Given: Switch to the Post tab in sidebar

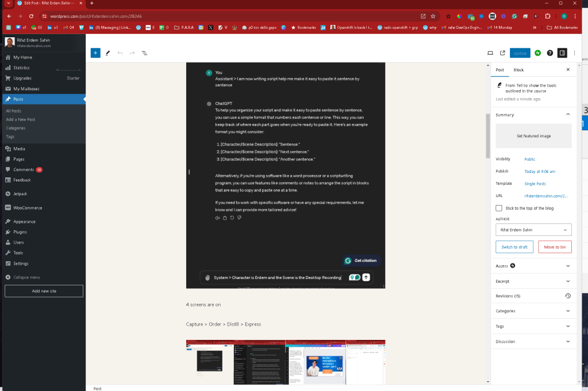Looking at the screenshot, I should (500, 69).
